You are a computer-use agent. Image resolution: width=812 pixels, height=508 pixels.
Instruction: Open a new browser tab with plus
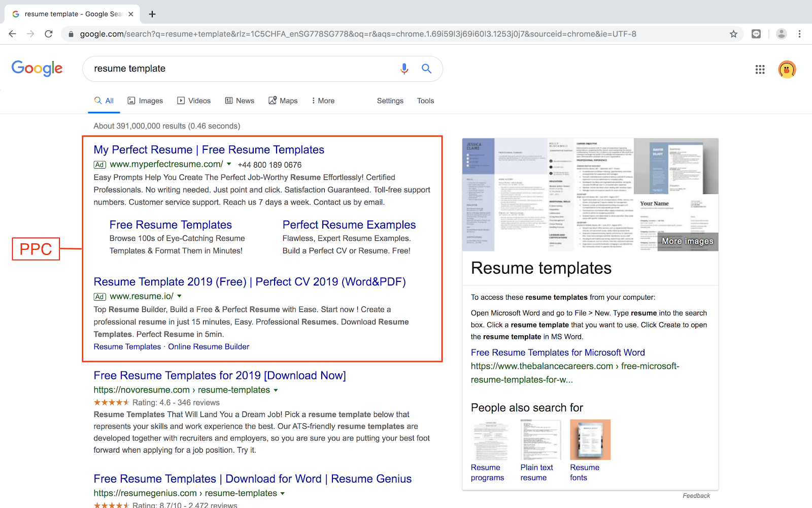[x=152, y=14]
